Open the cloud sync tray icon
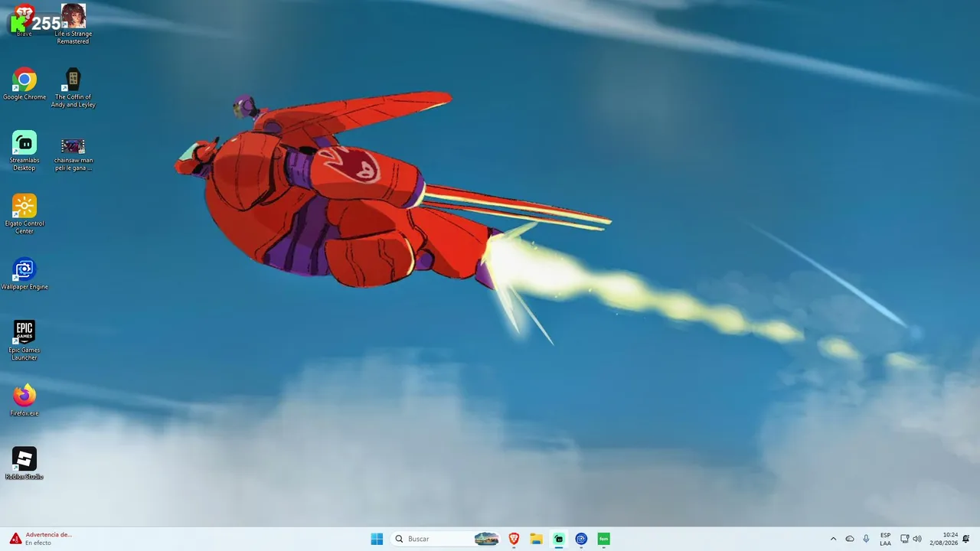 850,539
